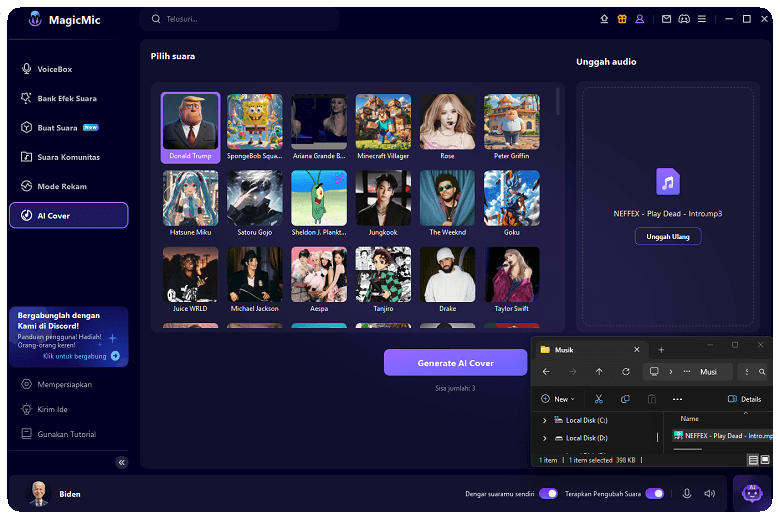This screenshot has height=520, width=780.
Task: Open the New dropdown in File Explorer
Action: pyautogui.click(x=558, y=399)
